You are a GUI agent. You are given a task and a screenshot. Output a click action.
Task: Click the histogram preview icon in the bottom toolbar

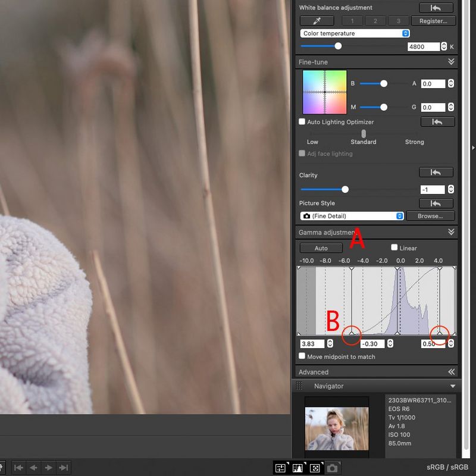point(297,468)
